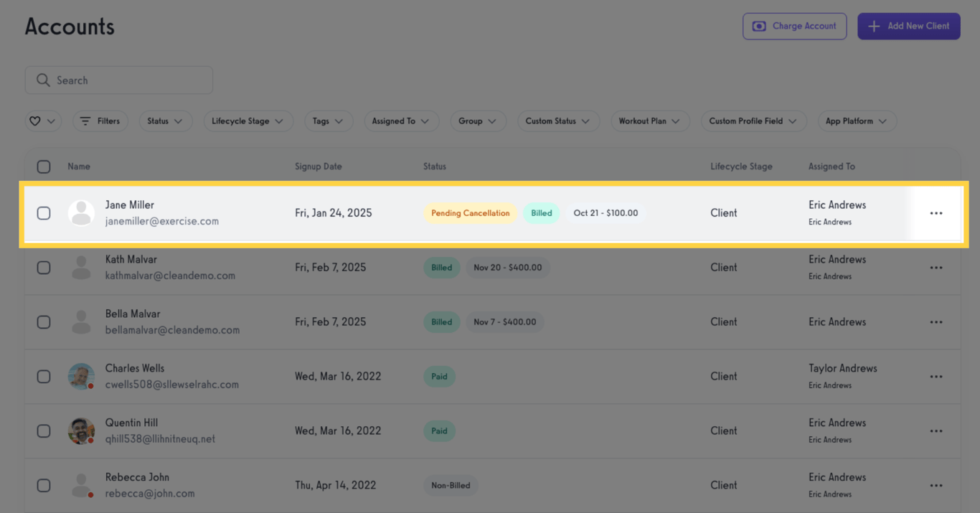980x513 pixels.
Task: Click the Assigned To column header
Action: 831,166
